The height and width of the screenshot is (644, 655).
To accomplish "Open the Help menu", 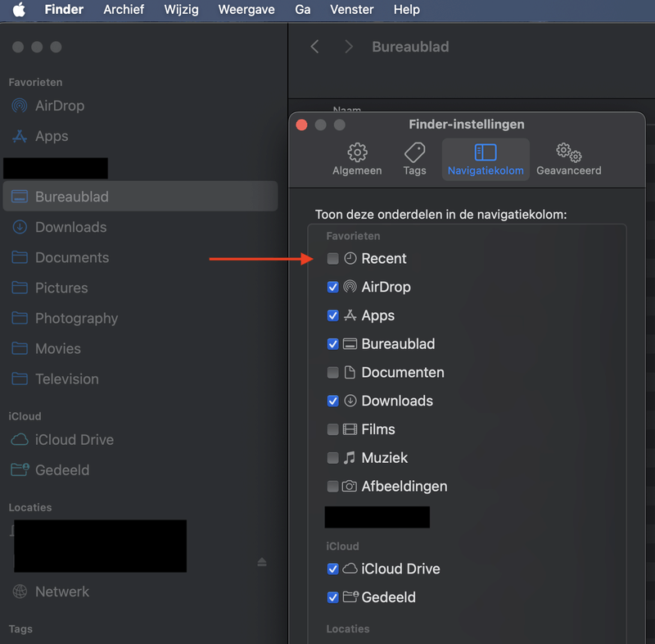I will pos(406,10).
